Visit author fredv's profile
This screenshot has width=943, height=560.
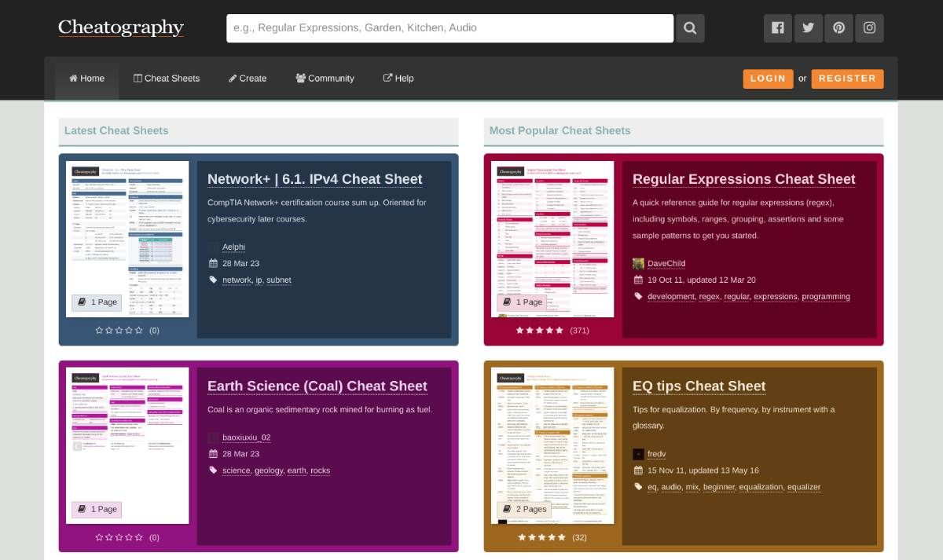point(657,454)
